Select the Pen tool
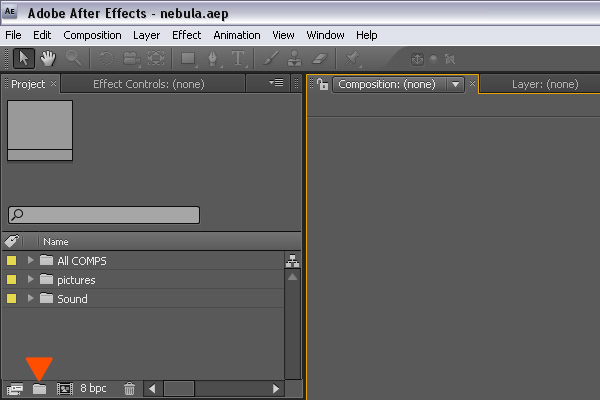This screenshot has width=600, height=400. [x=213, y=59]
